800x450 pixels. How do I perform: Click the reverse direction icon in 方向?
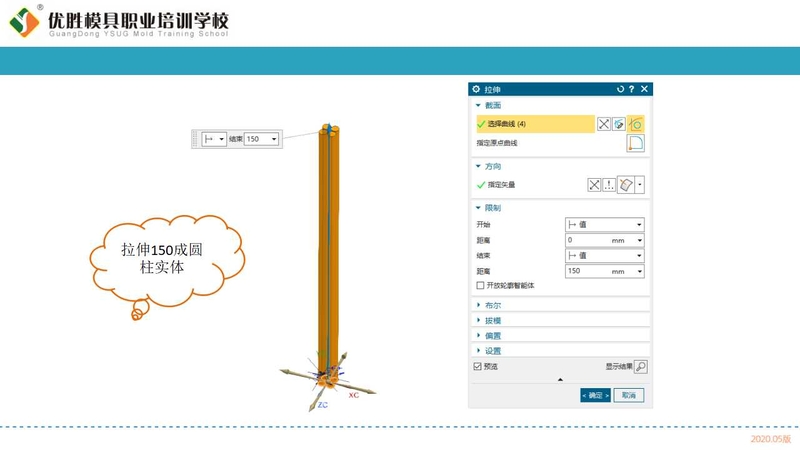click(594, 185)
